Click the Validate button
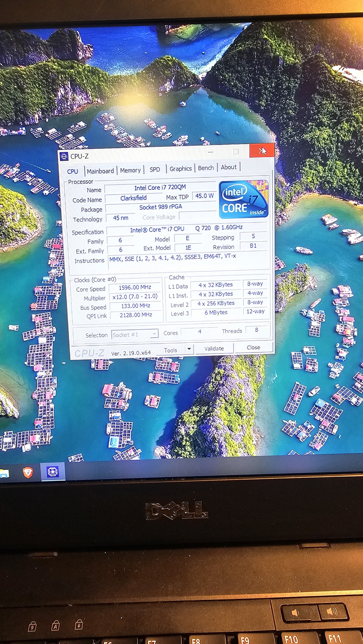Image resolution: width=363 pixels, height=644 pixels. (214, 348)
